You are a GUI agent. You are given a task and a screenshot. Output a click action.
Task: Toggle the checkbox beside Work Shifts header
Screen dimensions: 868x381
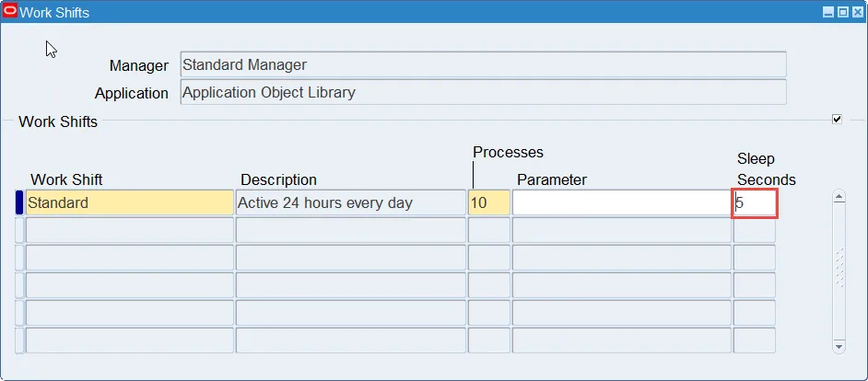pos(837,119)
